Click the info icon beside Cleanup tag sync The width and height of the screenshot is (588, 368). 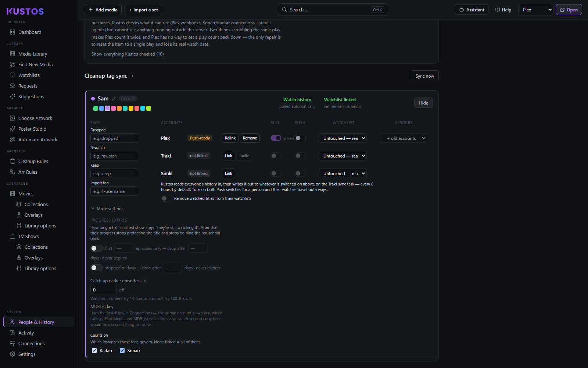coord(133,75)
